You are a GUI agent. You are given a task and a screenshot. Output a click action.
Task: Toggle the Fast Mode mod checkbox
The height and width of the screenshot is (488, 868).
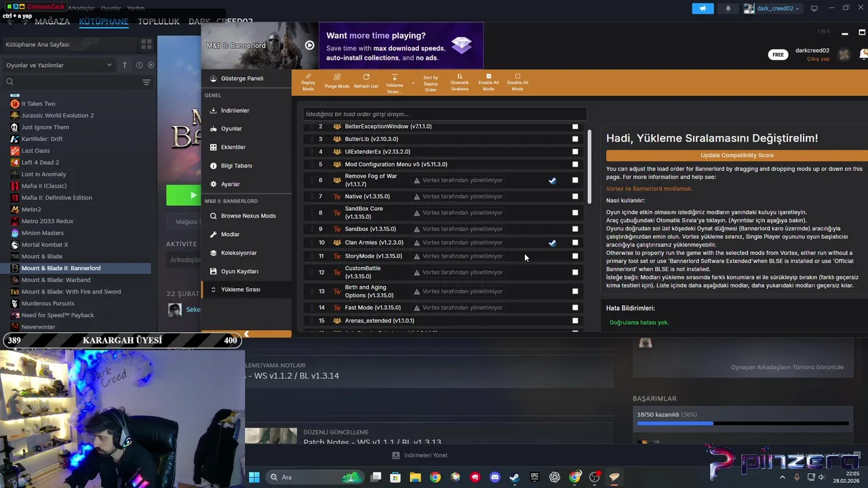575,308
